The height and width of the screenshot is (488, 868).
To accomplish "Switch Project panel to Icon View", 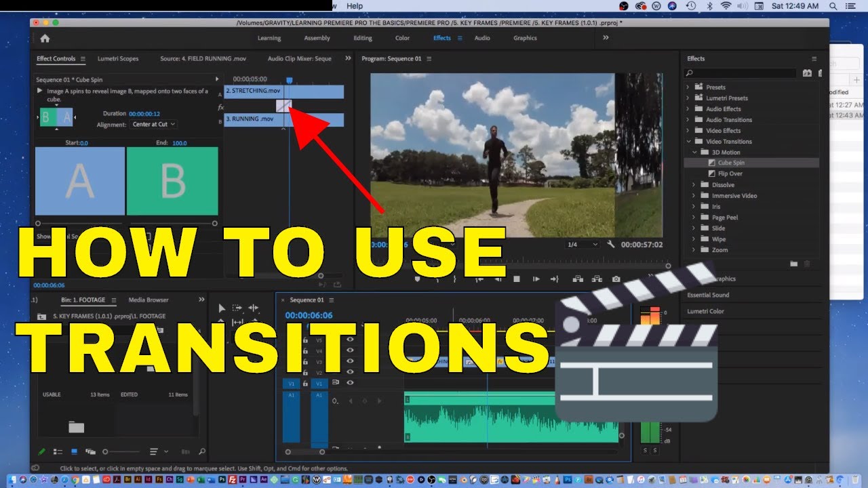I will tap(74, 451).
